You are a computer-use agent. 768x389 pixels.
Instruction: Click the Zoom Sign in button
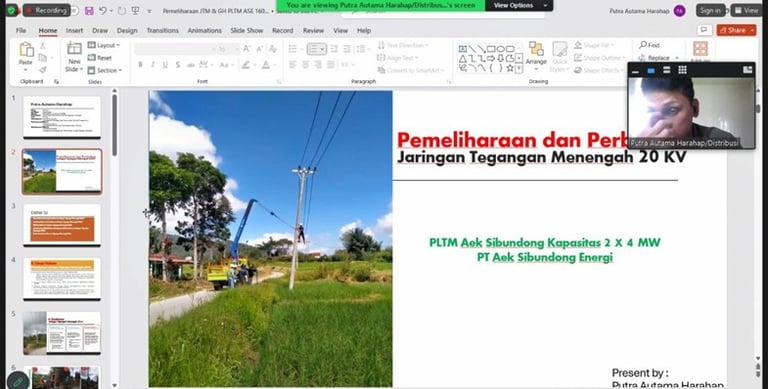(710, 10)
